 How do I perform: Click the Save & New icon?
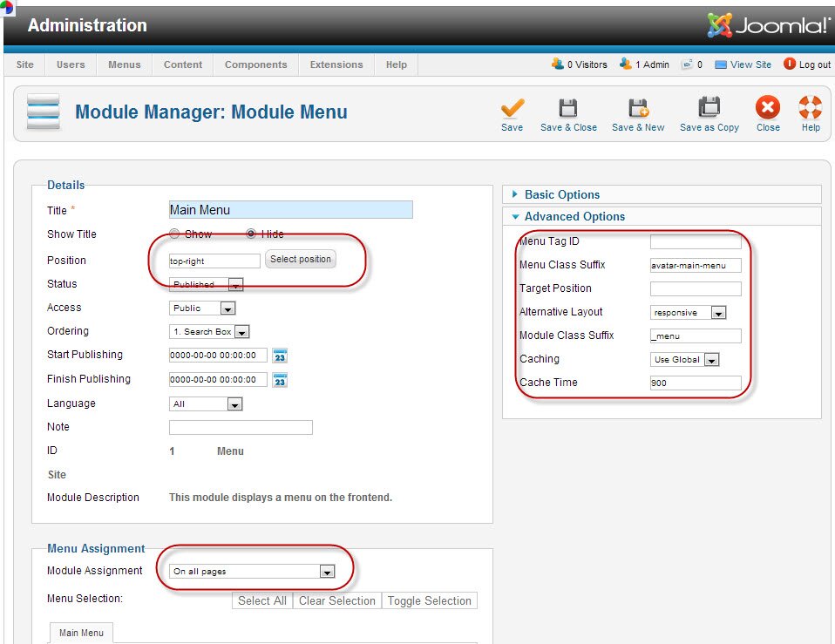(638, 108)
